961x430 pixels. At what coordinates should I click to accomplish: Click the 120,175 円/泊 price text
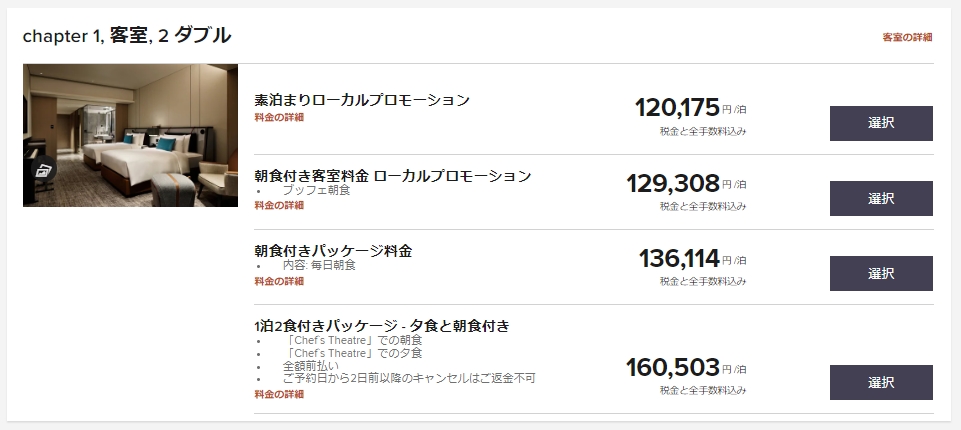(x=691, y=108)
